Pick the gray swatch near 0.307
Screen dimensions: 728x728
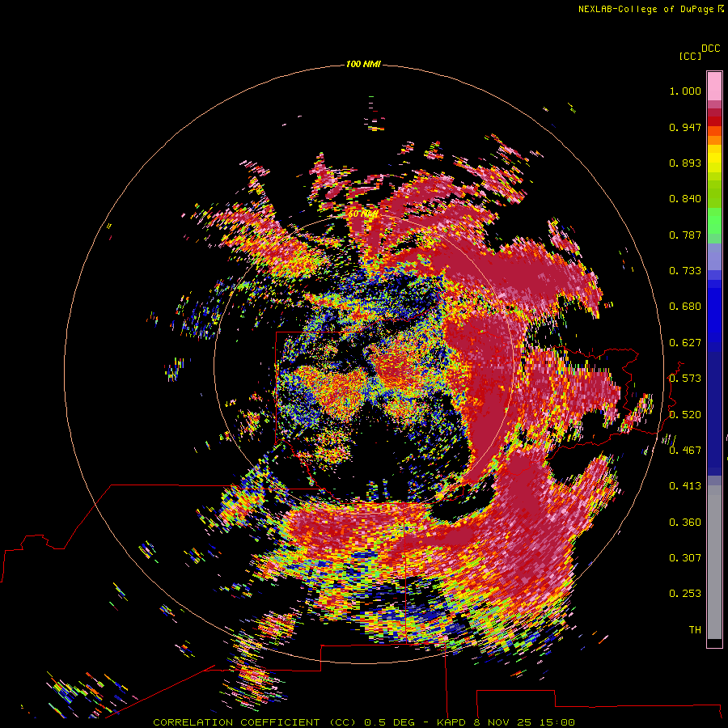click(x=714, y=562)
